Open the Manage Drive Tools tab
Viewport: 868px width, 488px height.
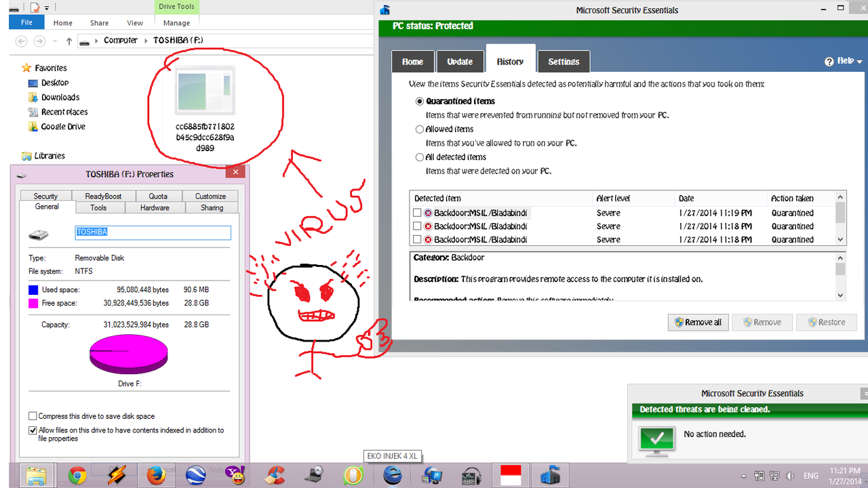pos(176,23)
